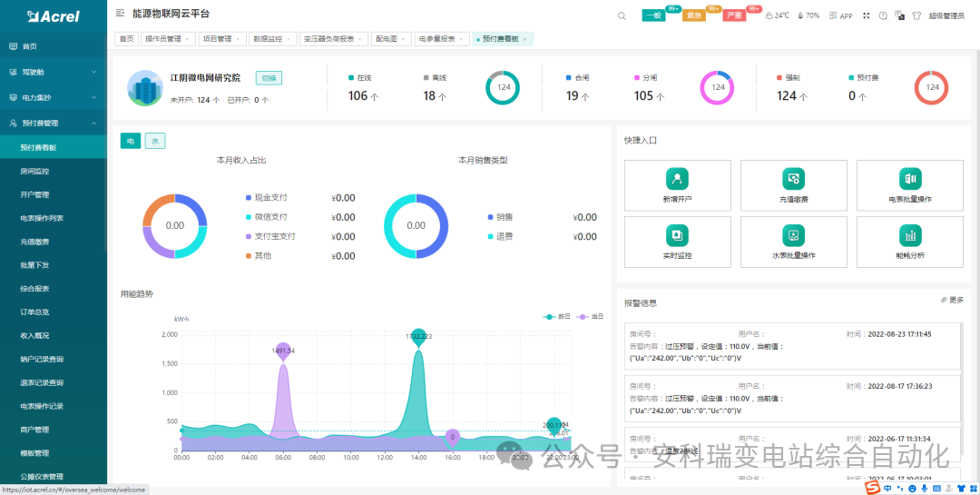Screen dimensions: 980x495
Task: Open the 严重 alarm badge
Action: [x=734, y=15]
